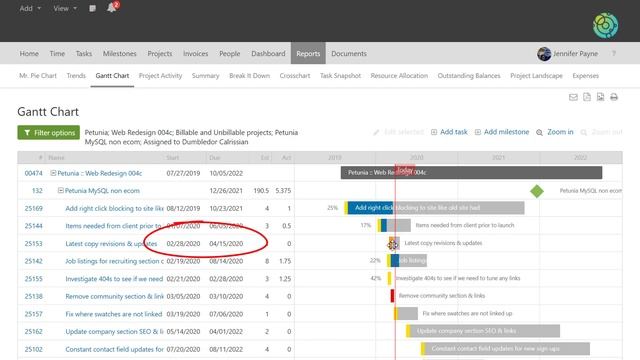Open task 'Update company section SEO'

(114, 331)
